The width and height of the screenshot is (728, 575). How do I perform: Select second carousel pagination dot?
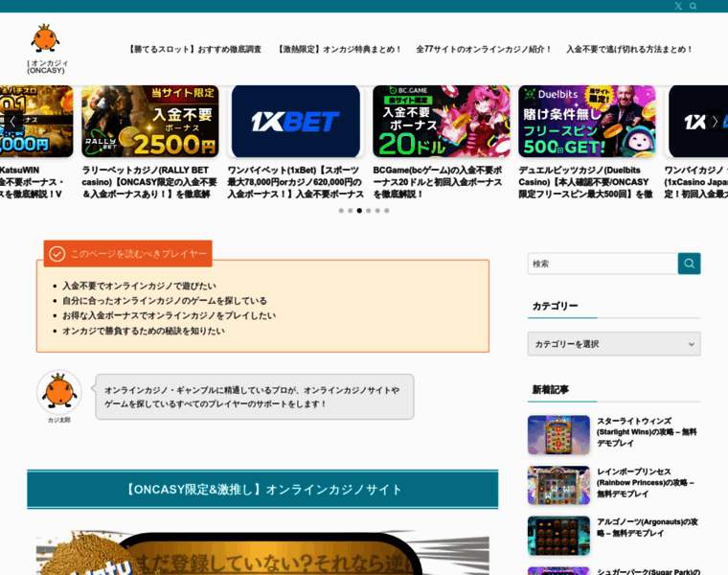click(351, 211)
